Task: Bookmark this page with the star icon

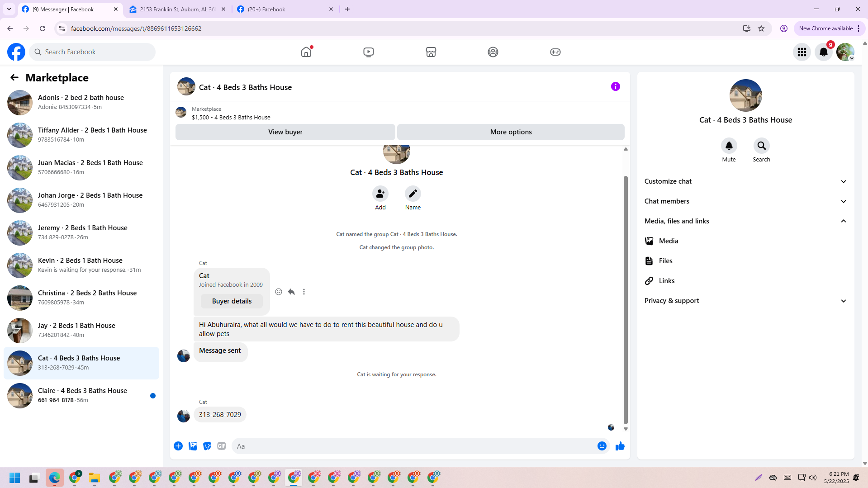Action: click(x=761, y=28)
